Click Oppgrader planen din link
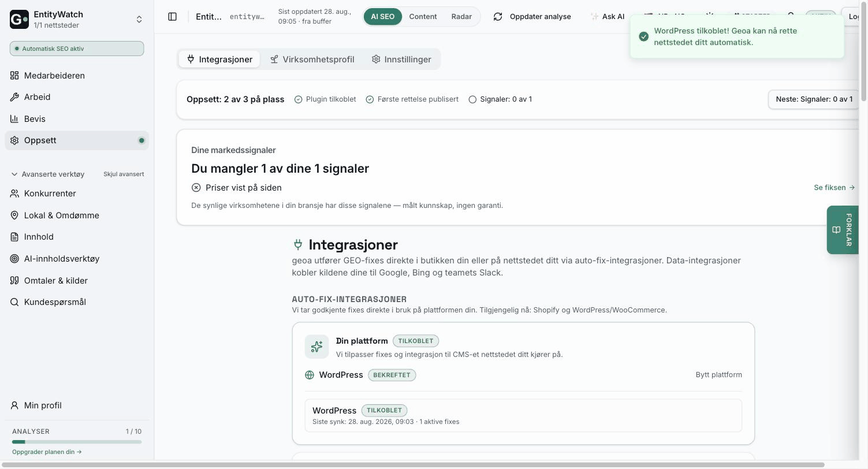Viewport: 868px width, 469px height. (x=47, y=452)
